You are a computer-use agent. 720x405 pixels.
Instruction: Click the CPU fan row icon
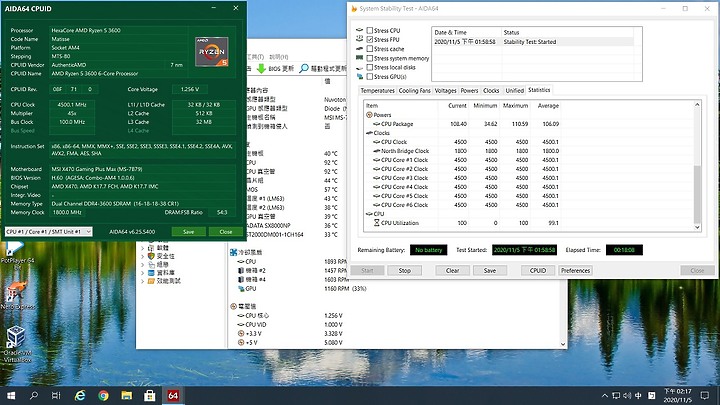click(x=241, y=261)
